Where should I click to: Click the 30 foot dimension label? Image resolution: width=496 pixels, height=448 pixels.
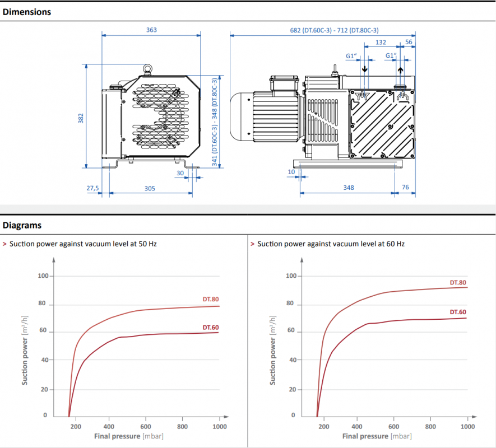180,173
